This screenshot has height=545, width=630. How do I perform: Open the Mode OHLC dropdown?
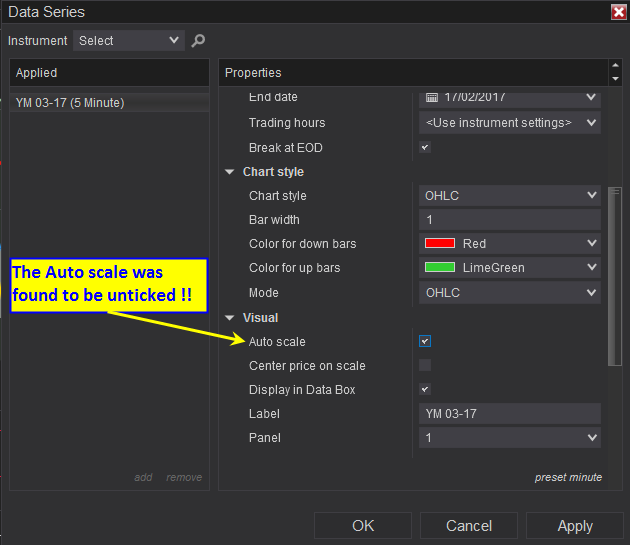point(510,292)
